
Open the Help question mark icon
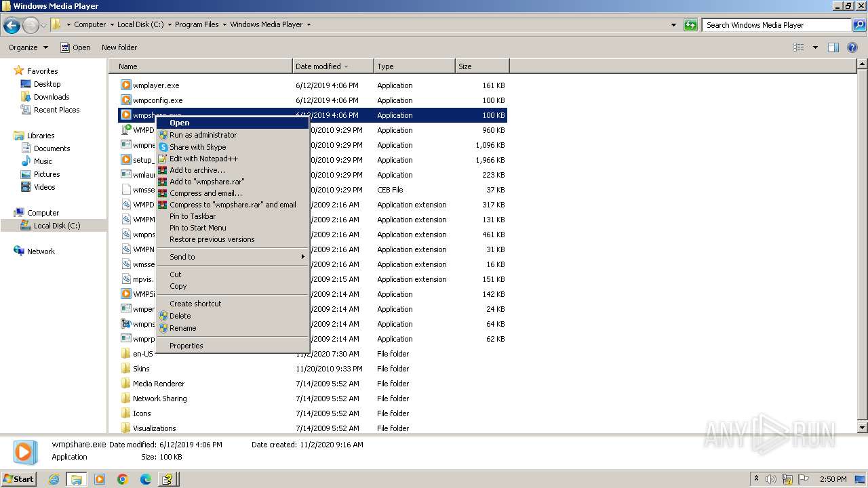(852, 47)
